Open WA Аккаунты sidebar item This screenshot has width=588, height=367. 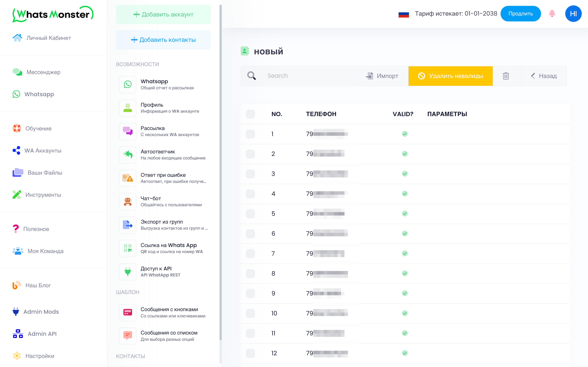click(43, 151)
